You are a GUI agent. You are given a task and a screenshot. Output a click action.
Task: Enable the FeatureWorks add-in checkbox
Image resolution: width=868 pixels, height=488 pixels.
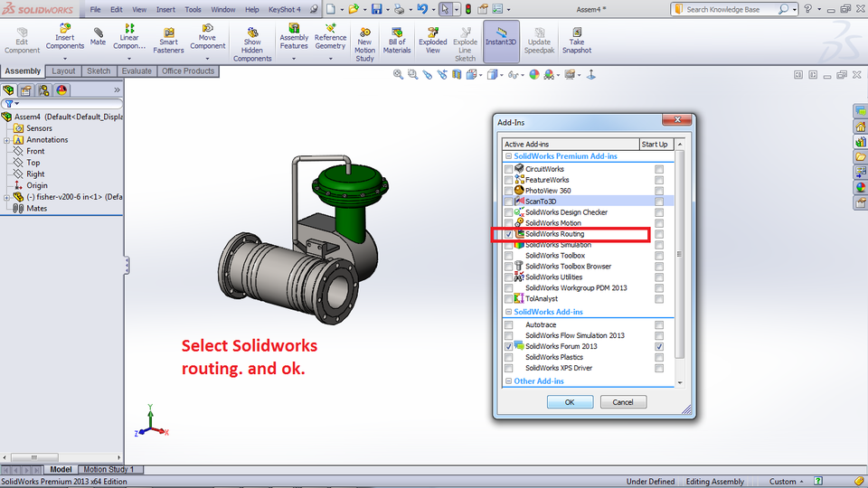pos(509,180)
